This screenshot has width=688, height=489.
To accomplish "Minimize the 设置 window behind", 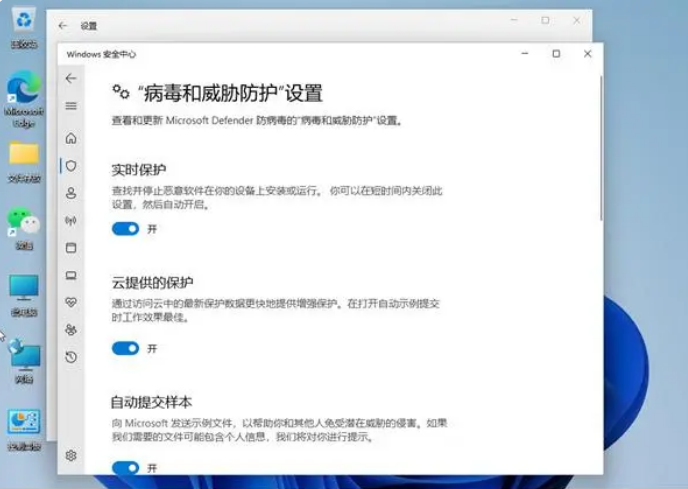I will click(x=514, y=20).
